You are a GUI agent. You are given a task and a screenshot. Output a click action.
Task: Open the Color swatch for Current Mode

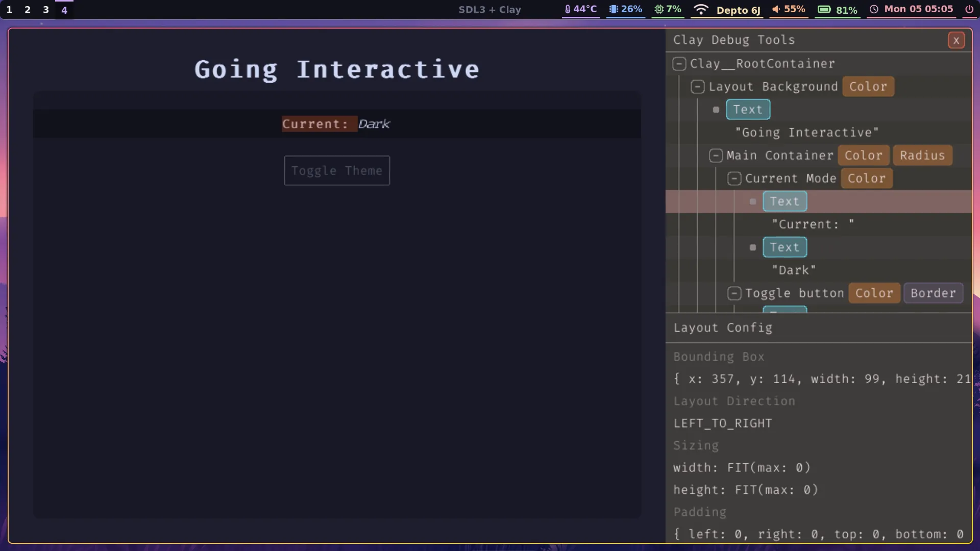(866, 178)
